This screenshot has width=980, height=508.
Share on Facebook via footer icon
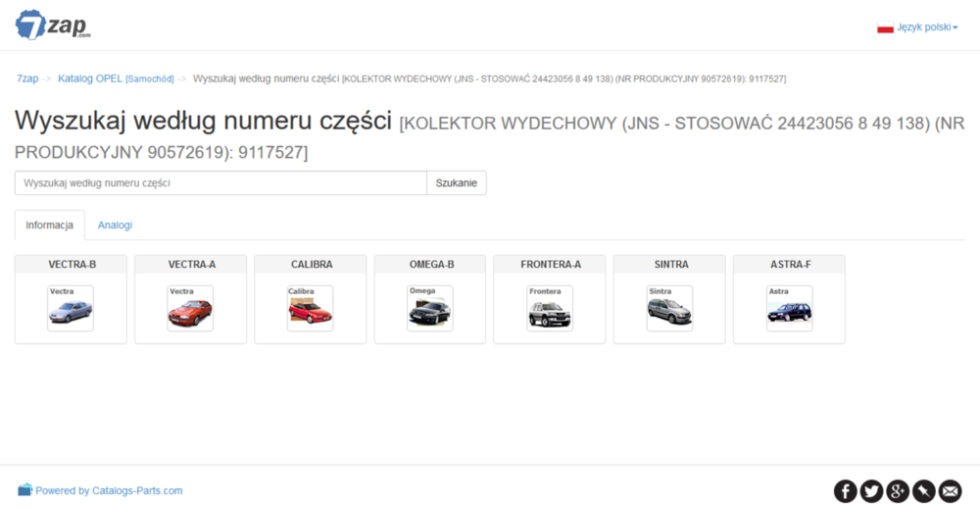pos(846,491)
